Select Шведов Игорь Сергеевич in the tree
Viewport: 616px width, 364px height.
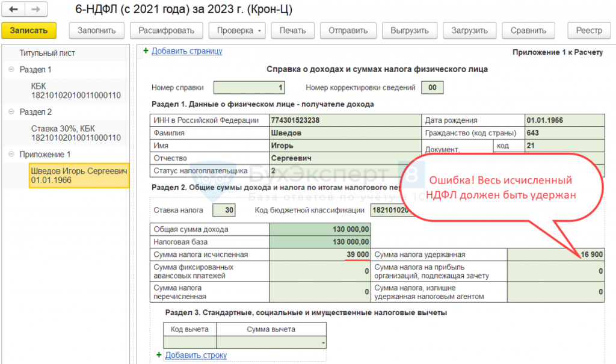click(x=79, y=176)
